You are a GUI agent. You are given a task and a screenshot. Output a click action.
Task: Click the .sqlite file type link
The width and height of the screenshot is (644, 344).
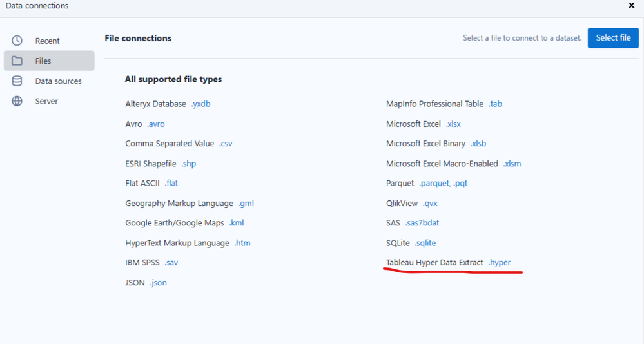[x=425, y=243]
